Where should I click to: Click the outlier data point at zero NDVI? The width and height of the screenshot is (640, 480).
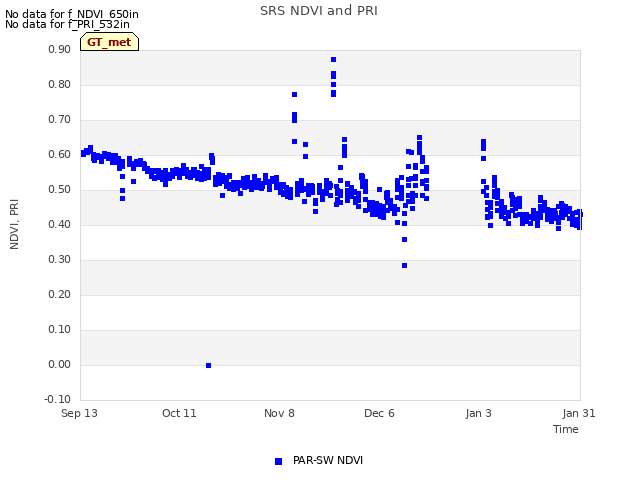(209, 366)
